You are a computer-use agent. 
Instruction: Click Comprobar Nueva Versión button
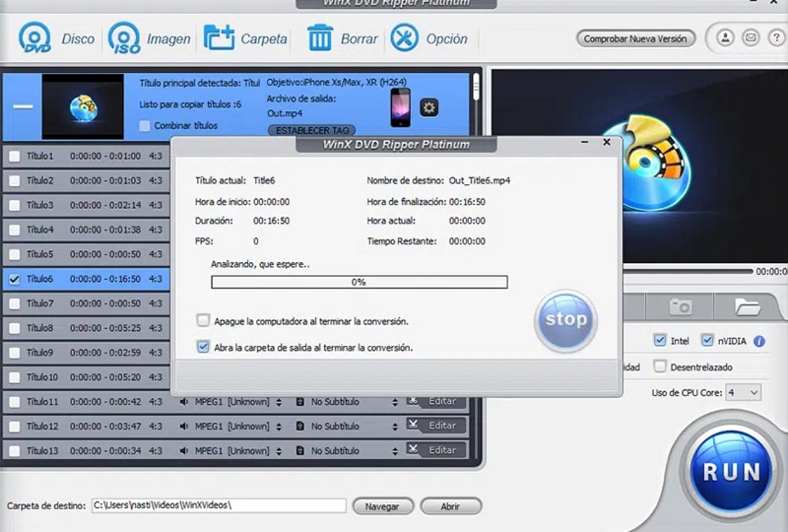[x=635, y=38]
